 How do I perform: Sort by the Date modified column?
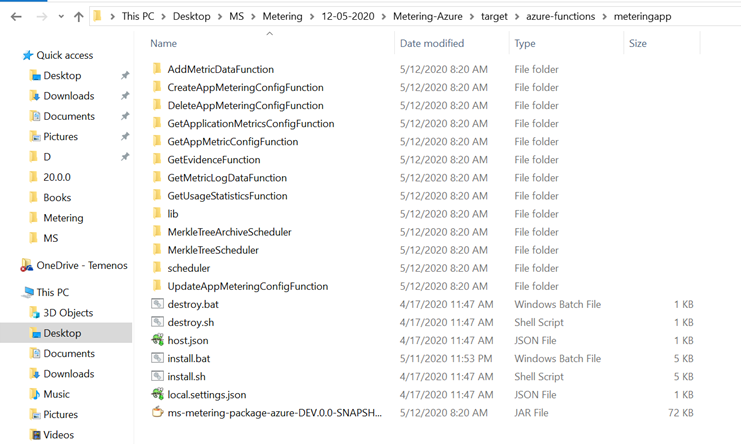coord(431,44)
